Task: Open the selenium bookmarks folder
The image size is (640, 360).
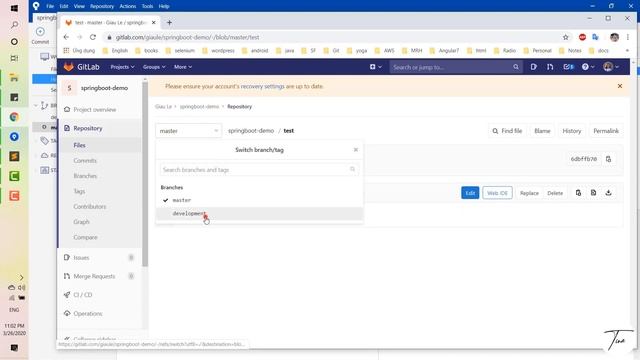Action: coord(180,51)
